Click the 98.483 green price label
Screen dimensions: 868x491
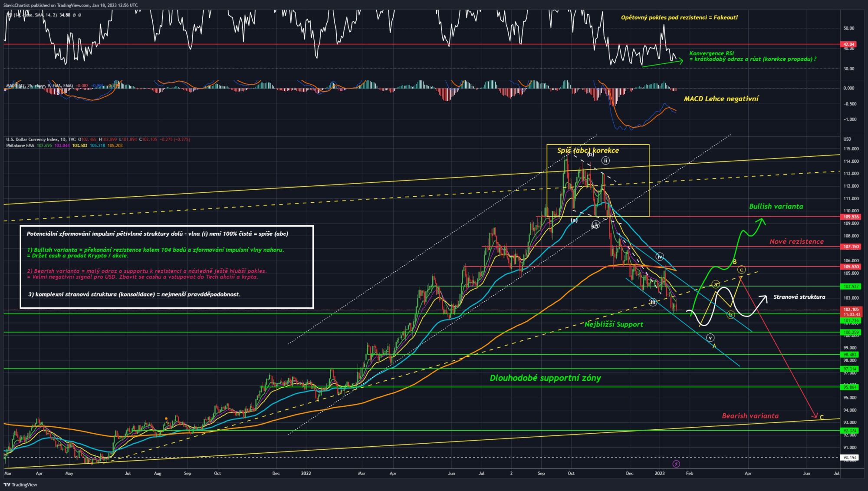point(851,354)
